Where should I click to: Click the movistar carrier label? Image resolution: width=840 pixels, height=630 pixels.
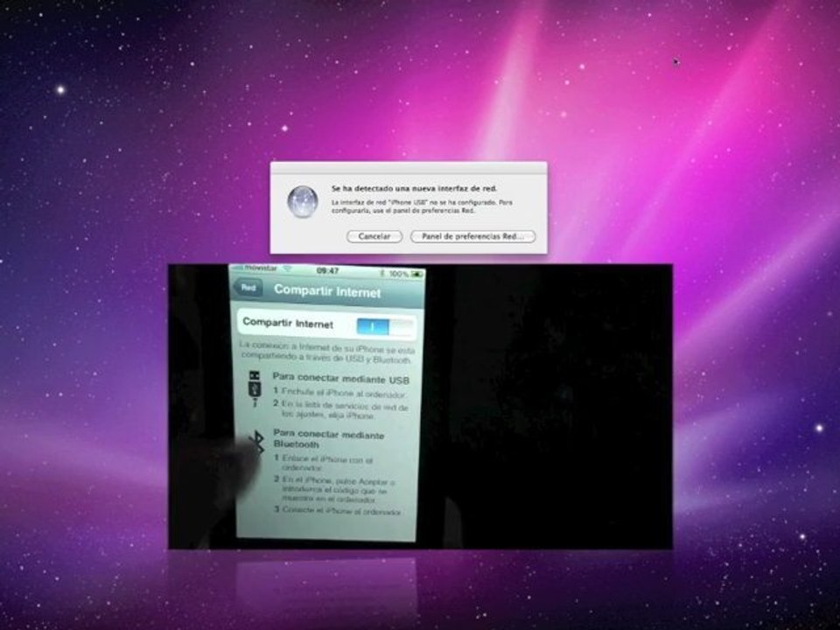(x=260, y=268)
